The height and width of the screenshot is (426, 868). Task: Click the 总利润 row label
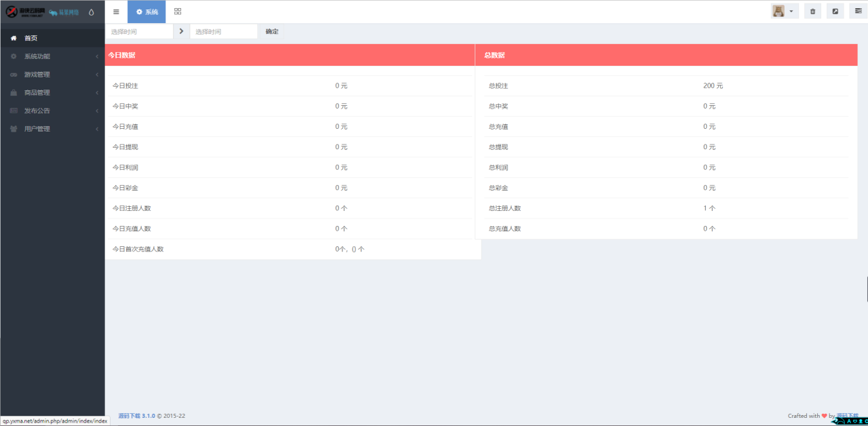click(x=498, y=168)
